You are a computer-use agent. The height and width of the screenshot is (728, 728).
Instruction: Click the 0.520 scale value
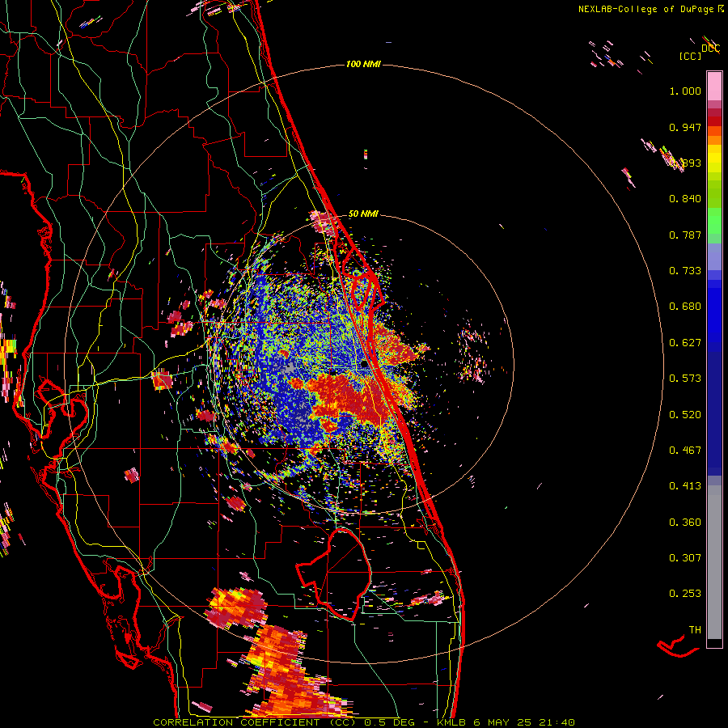[x=685, y=415]
